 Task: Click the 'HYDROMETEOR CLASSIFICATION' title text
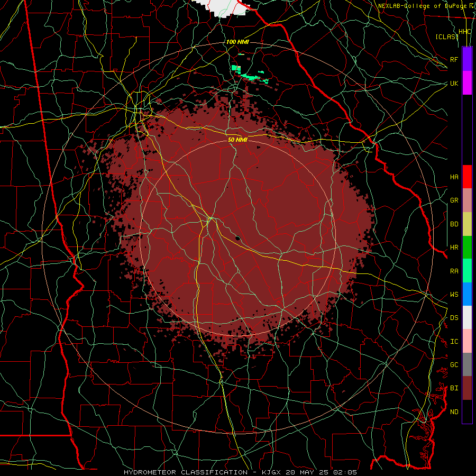(186, 472)
